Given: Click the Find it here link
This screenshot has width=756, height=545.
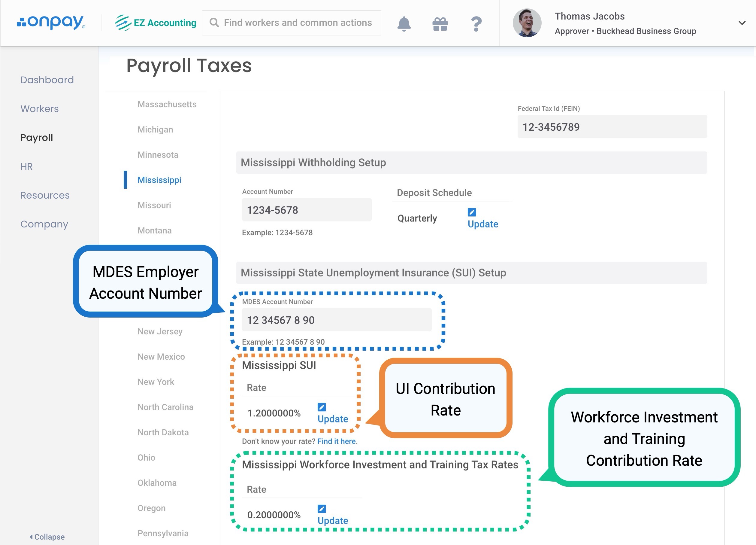Looking at the screenshot, I should click(337, 441).
